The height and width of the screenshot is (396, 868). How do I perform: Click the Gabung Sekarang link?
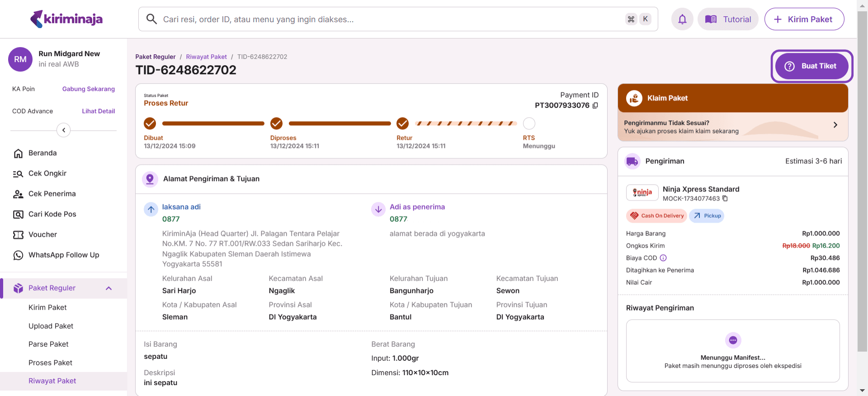click(88, 89)
